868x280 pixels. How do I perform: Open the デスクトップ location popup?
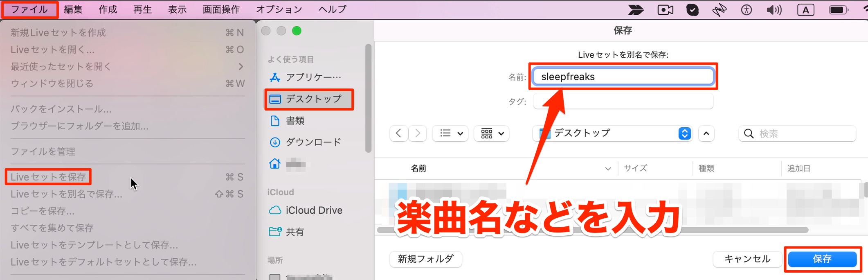pyautogui.click(x=613, y=133)
